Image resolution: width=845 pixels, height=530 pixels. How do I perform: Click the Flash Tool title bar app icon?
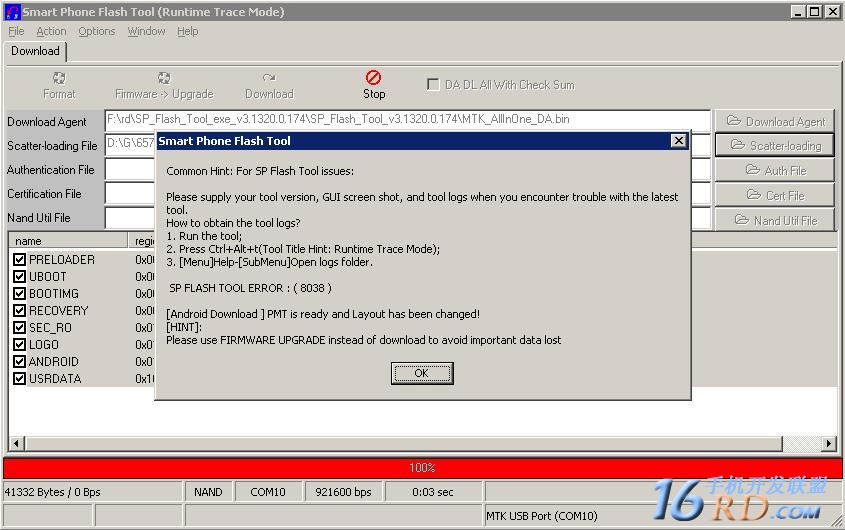[12, 11]
